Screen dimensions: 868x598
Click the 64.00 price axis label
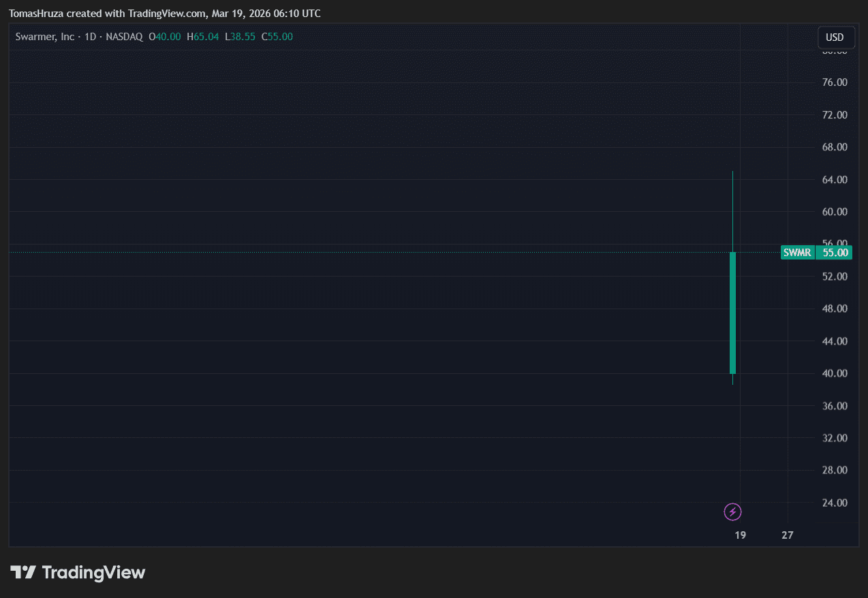[835, 180]
